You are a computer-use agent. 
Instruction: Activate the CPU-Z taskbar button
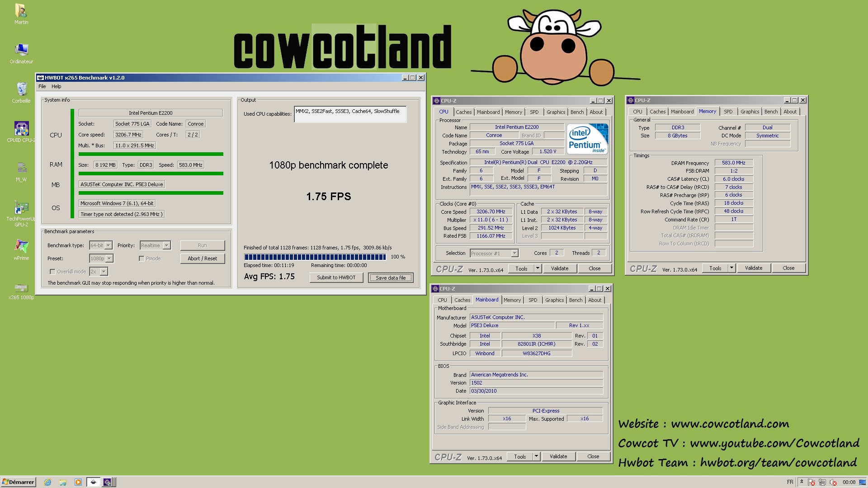pos(108,482)
